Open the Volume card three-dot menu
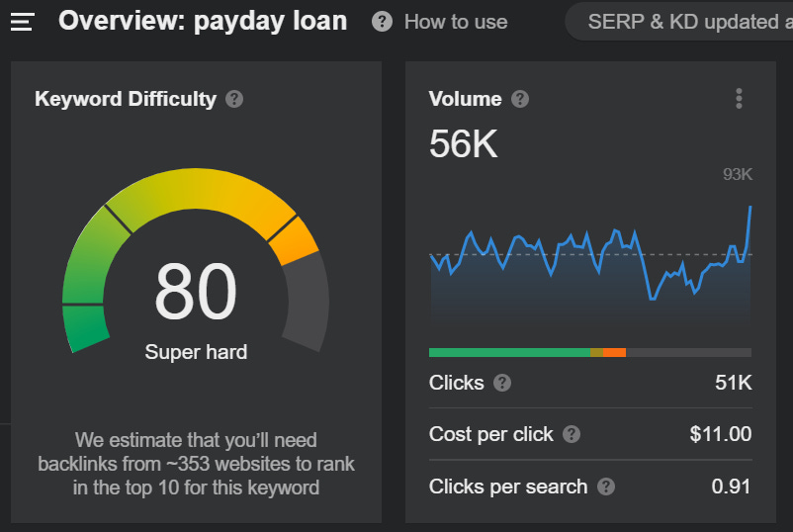793x532 pixels. (x=739, y=99)
